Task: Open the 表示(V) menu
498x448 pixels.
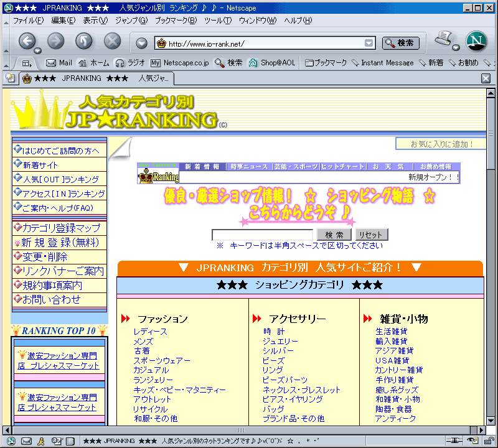Action: (x=95, y=21)
